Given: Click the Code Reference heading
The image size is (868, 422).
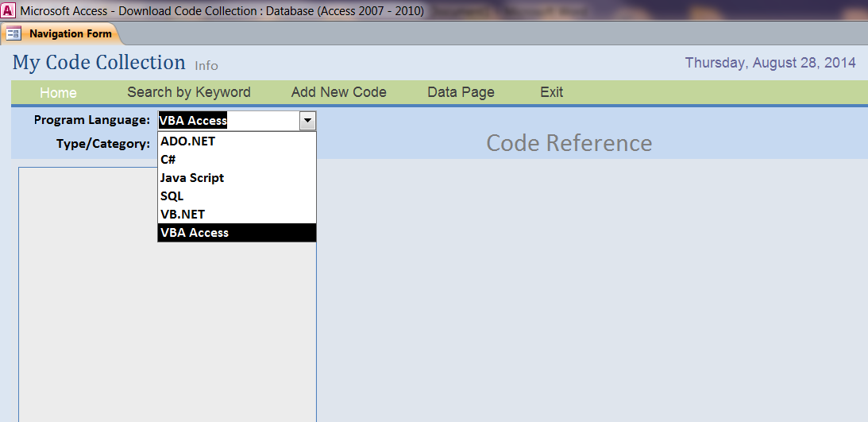Looking at the screenshot, I should [x=569, y=143].
